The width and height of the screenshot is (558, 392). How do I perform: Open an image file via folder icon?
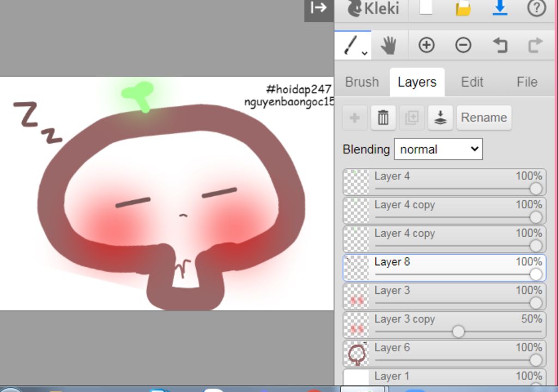(463, 8)
